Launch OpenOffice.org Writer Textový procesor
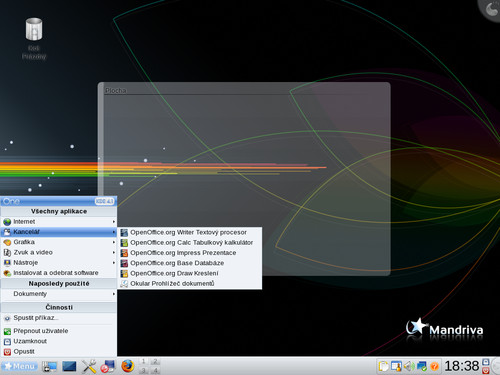 (189, 232)
